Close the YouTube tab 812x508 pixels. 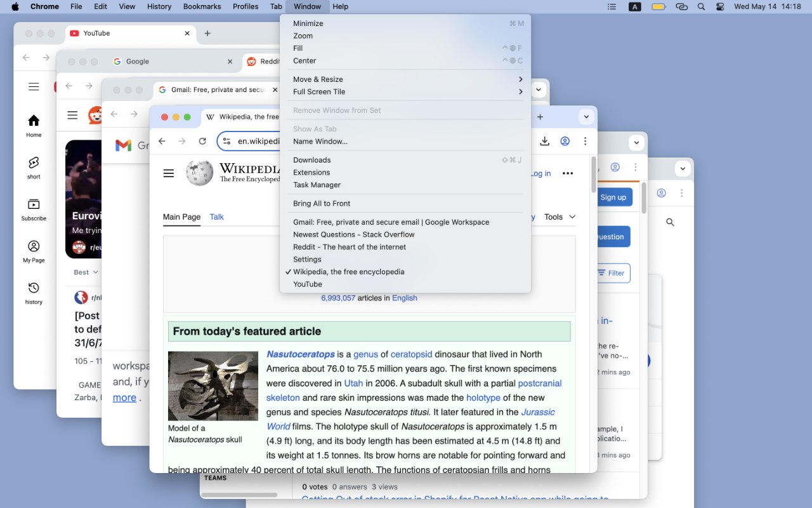187,34
